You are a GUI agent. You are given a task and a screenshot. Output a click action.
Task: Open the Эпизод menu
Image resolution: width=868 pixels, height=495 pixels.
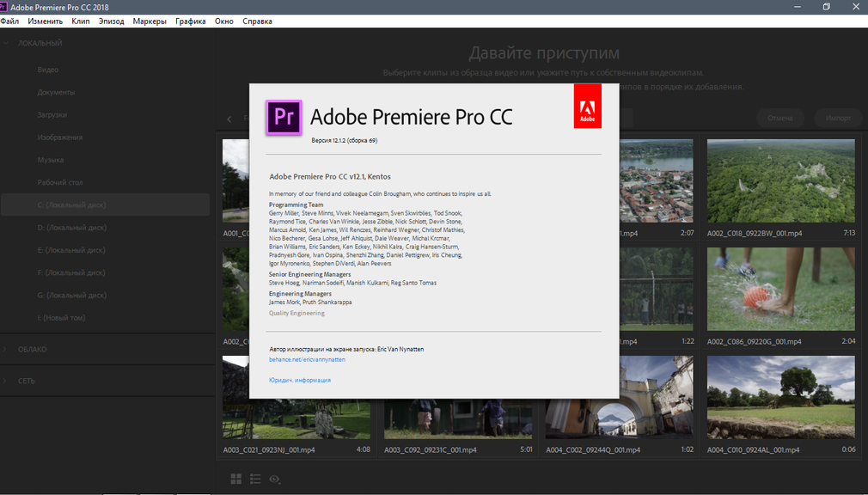111,21
